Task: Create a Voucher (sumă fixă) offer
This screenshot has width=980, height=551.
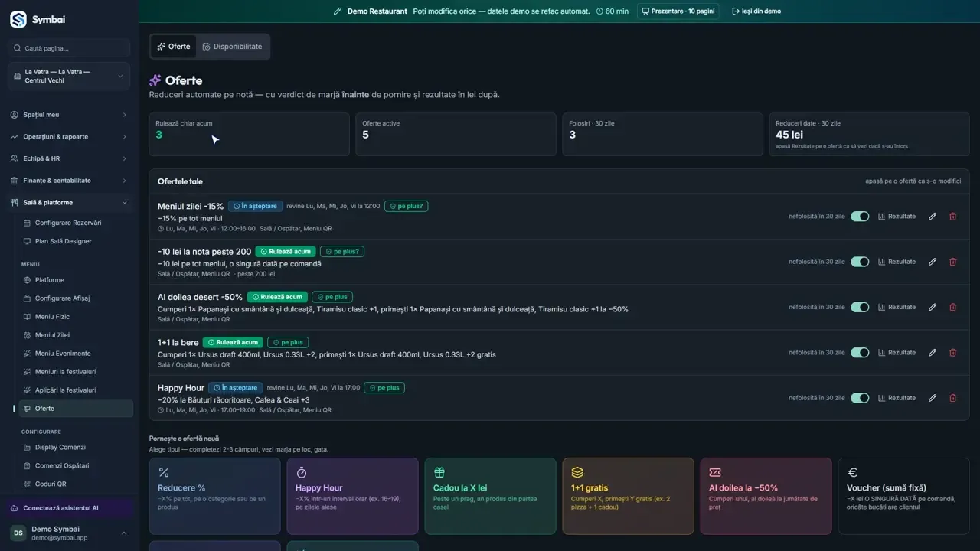Action: (903, 496)
